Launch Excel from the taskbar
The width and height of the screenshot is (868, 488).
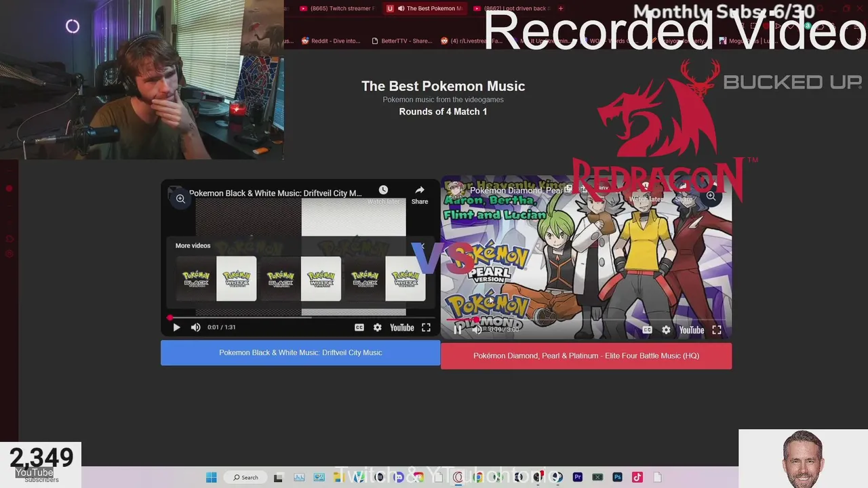click(x=597, y=477)
